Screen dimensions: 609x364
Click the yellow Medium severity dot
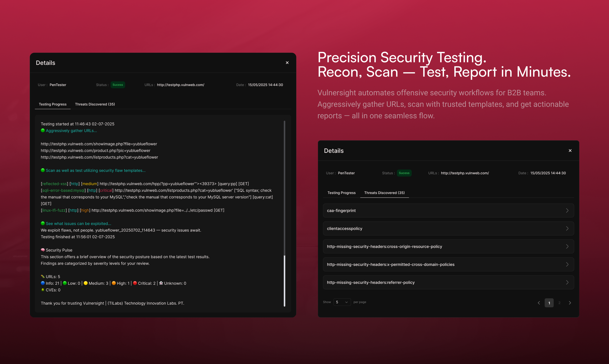[x=86, y=283]
